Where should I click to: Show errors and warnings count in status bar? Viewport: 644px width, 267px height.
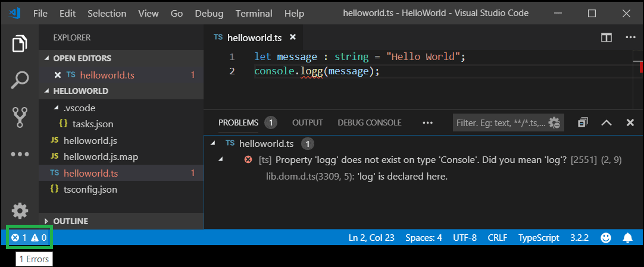(29, 238)
